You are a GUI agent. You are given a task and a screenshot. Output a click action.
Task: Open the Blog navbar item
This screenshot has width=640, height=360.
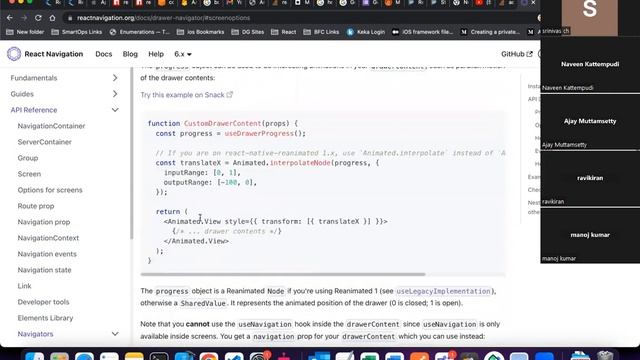click(130, 54)
